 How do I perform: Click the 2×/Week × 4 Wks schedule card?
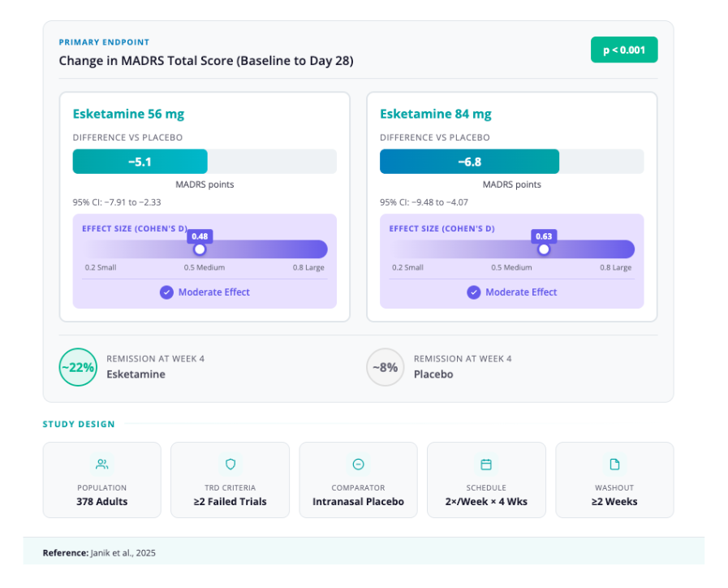(x=486, y=480)
